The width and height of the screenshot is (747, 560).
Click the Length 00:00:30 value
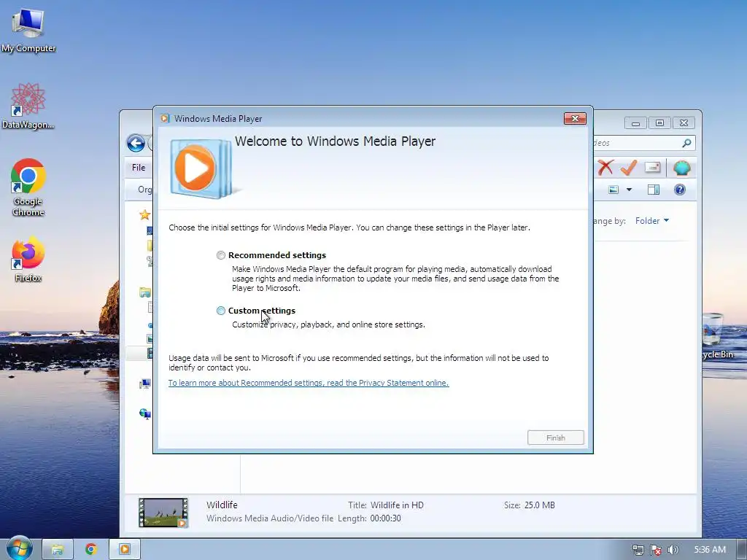point(385,518)
